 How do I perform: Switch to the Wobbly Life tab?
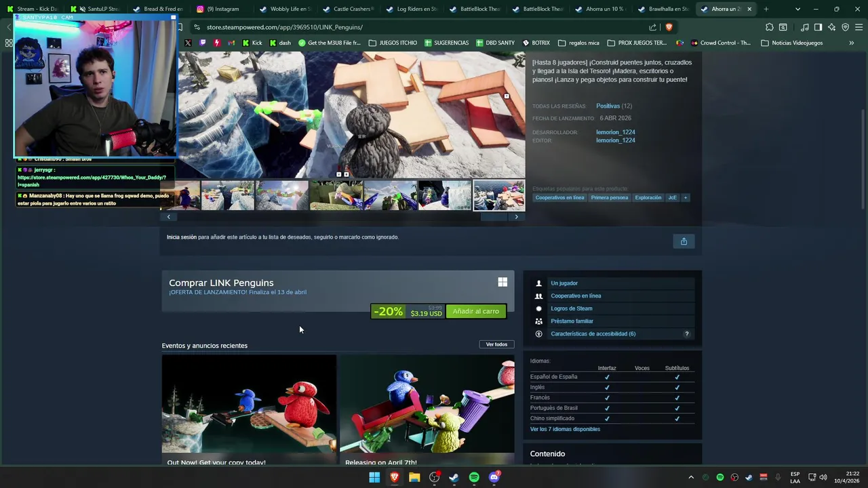(x=283, y=9)
